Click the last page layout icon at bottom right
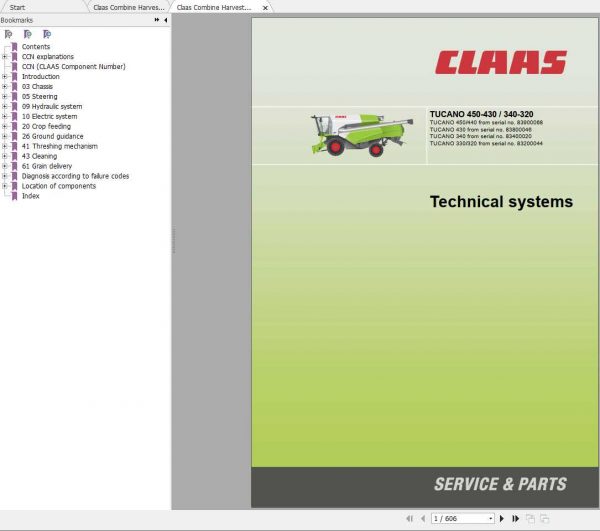The height and width of the screenshot is (531, 600). (x=545, y=519)
